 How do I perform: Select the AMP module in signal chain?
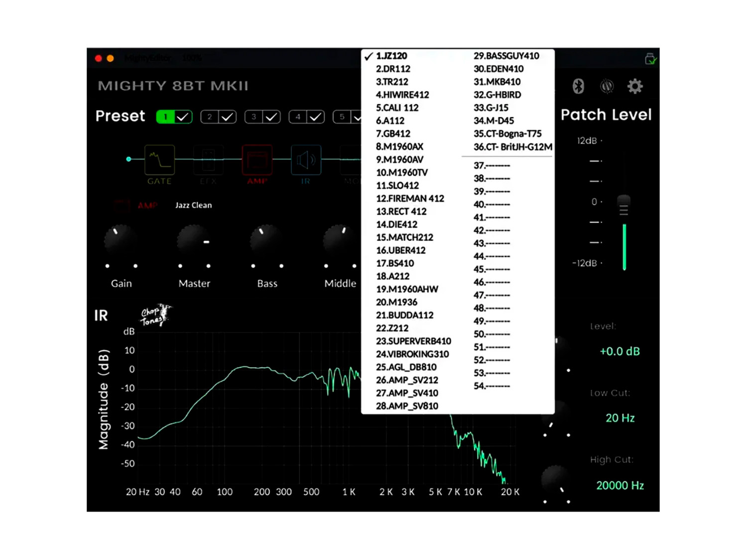(x=257, y=160)
